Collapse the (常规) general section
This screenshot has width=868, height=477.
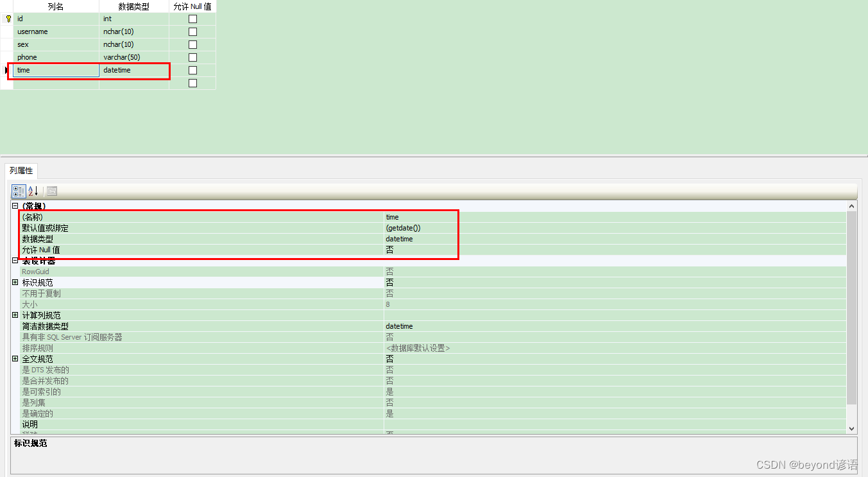point(15,206)
